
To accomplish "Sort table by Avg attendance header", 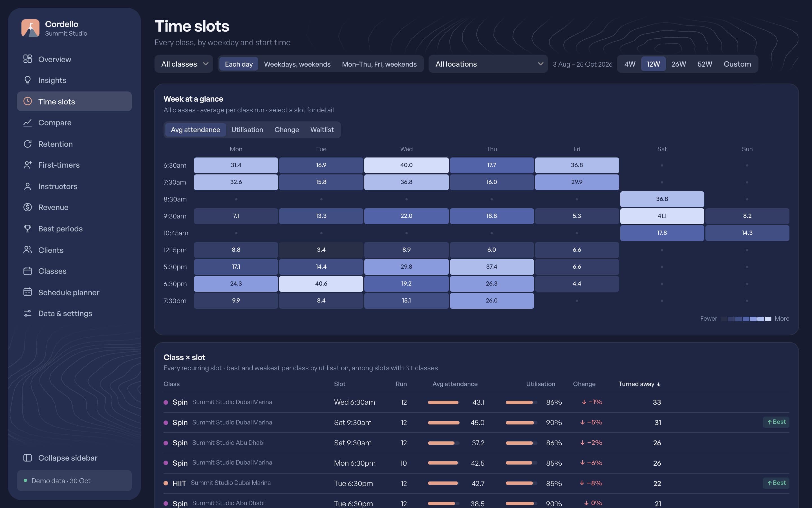I will coord(455,384).
